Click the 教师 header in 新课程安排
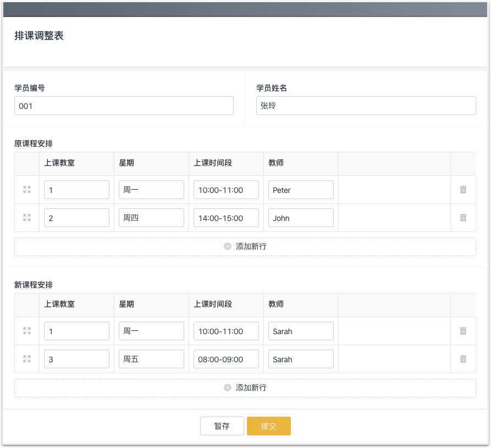Image resolution: width=491 pixels, height=448 pixels. 276,304
